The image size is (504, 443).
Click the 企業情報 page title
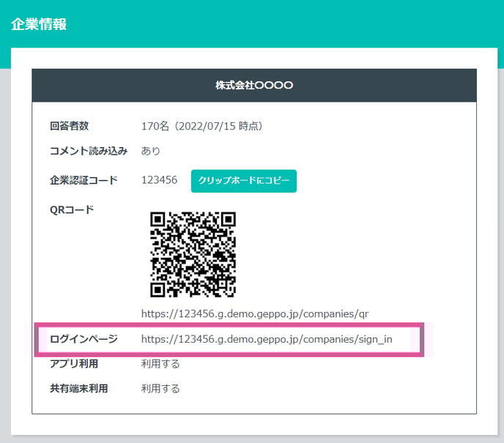click(x=39, y=23)
